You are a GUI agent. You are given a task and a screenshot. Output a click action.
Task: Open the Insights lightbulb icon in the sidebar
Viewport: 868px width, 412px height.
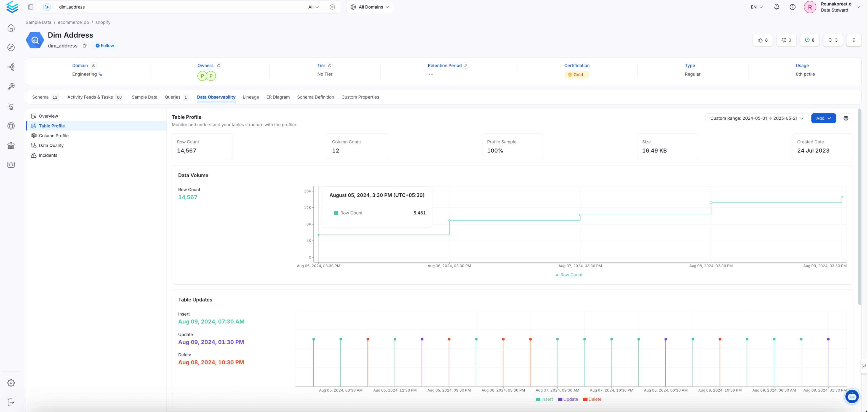[x=11, y=107]
